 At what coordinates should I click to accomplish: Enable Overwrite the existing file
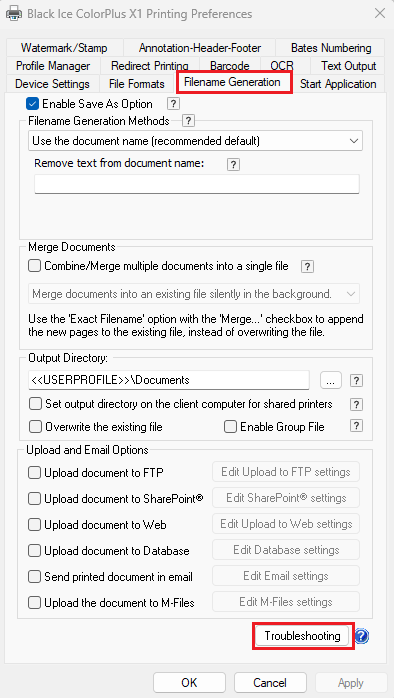coord(35,427)
